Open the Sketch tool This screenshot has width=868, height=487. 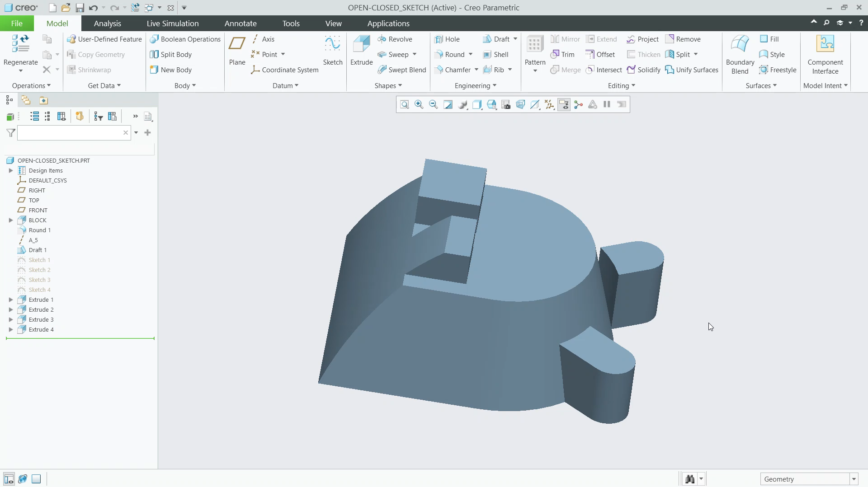332,51
